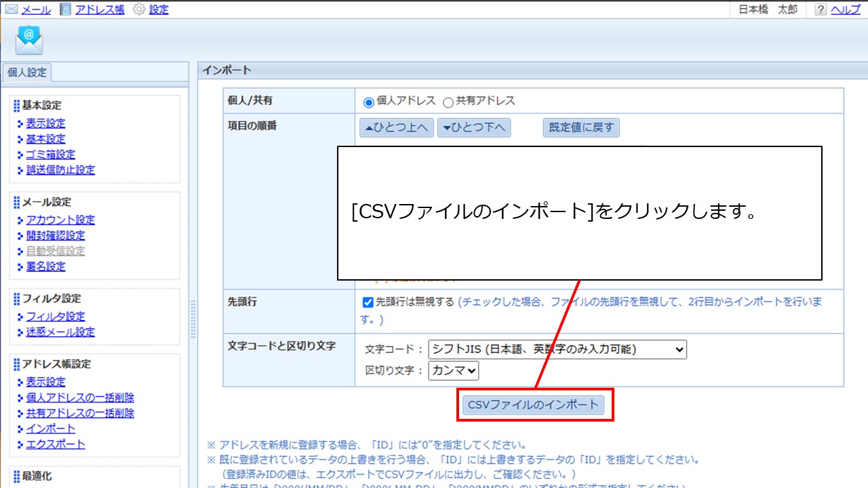
Task: Click the user name 日本橋 太郎
Action: click(x=768, y=9)
